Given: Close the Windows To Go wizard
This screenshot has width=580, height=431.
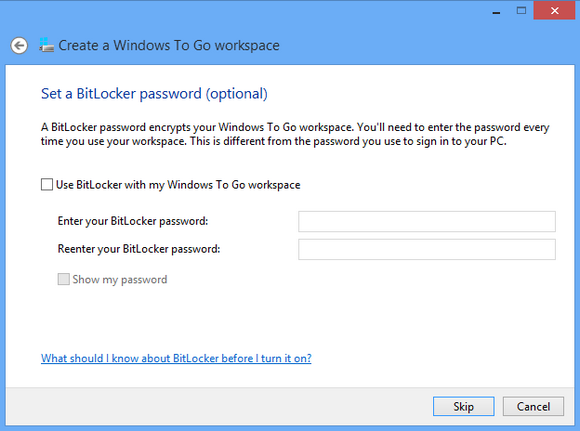Looking at the screenshot, I should tap(554, 11).
